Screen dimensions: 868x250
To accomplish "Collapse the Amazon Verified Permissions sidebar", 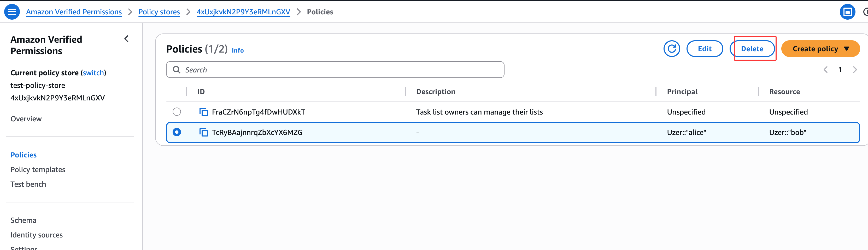I will pyautogui.click(x=126, y=39).
